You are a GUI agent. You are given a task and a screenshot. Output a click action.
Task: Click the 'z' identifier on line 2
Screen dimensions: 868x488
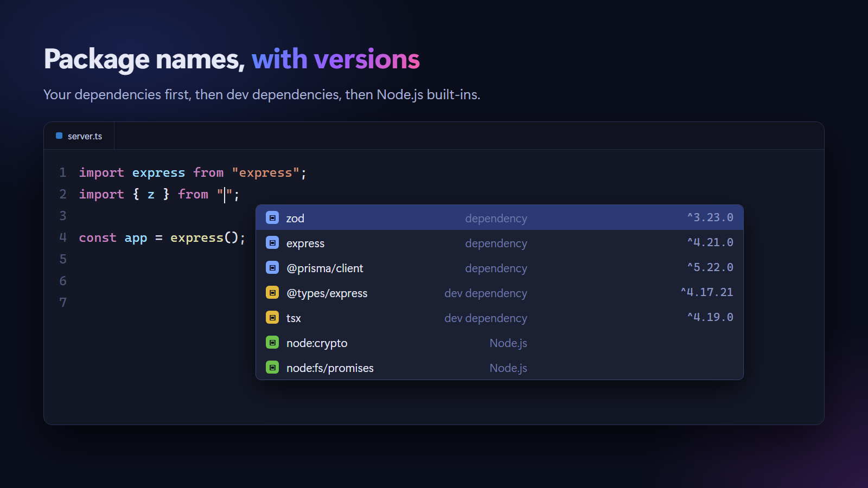pyautogui.click(x=151, y=194)
